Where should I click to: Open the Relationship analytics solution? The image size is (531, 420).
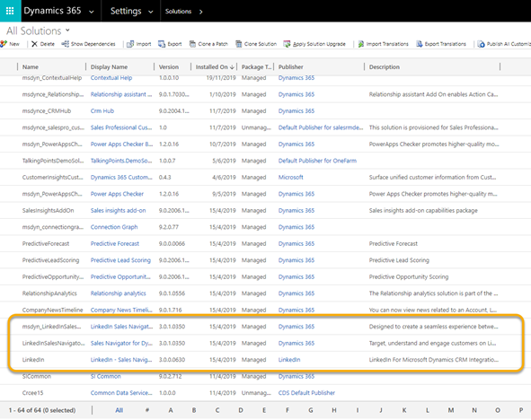click(119, 293)
